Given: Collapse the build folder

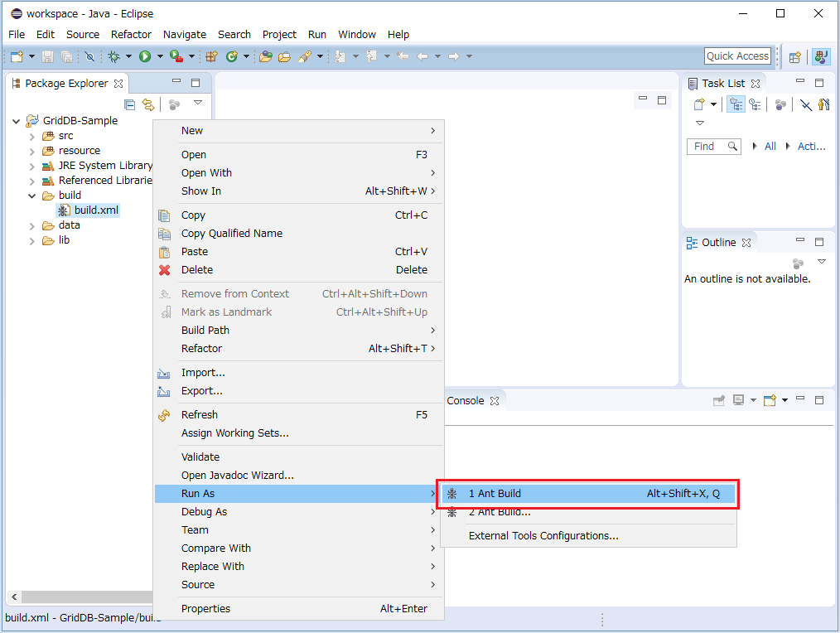Looking at the screenshot, I should coord(32,196).
